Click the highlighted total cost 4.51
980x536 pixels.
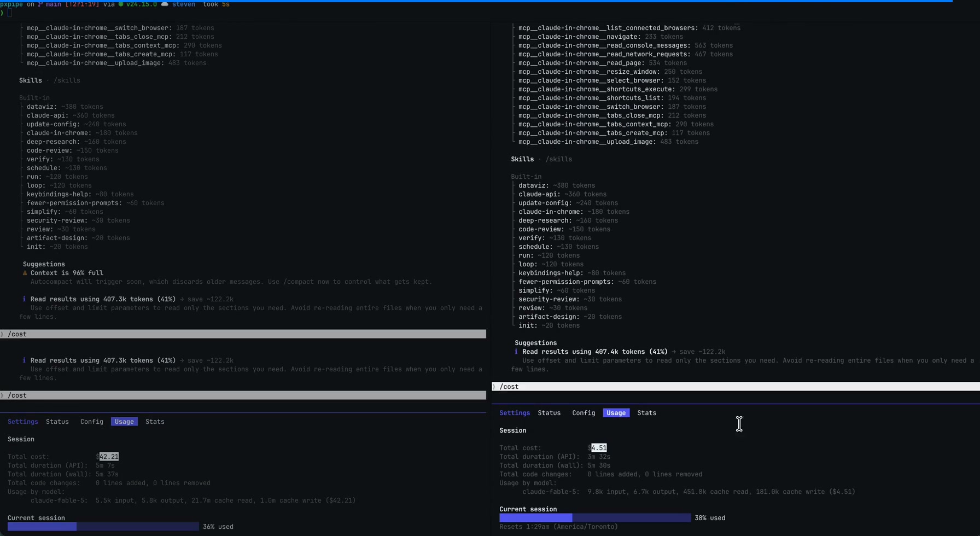[599, 448]
